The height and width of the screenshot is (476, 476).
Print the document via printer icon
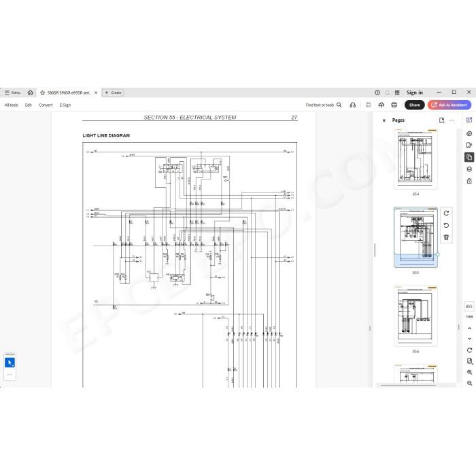click(x=394, y=105)
